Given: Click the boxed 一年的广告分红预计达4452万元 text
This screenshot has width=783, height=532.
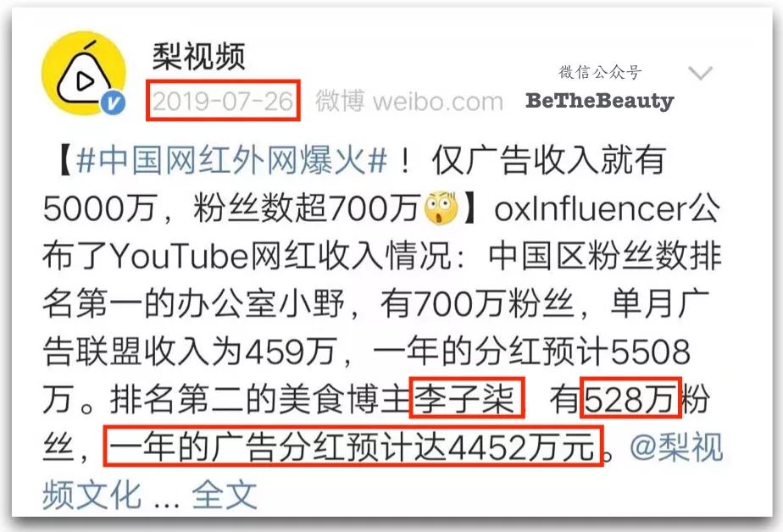Looking at the screenshot, I should tap(353, 446).
